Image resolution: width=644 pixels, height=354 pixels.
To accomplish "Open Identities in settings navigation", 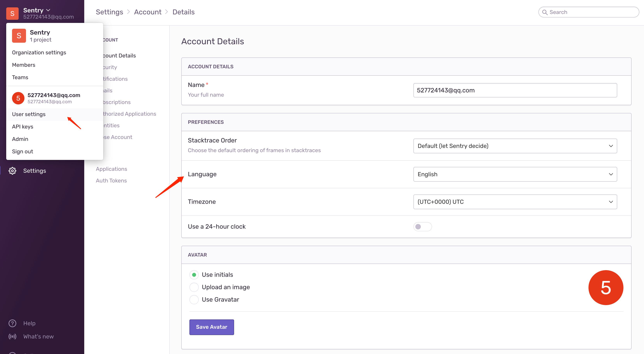I will coord(111,126).
